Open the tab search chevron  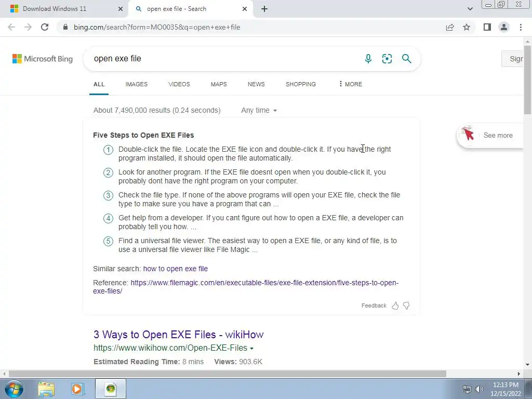(x=470, y=9)
